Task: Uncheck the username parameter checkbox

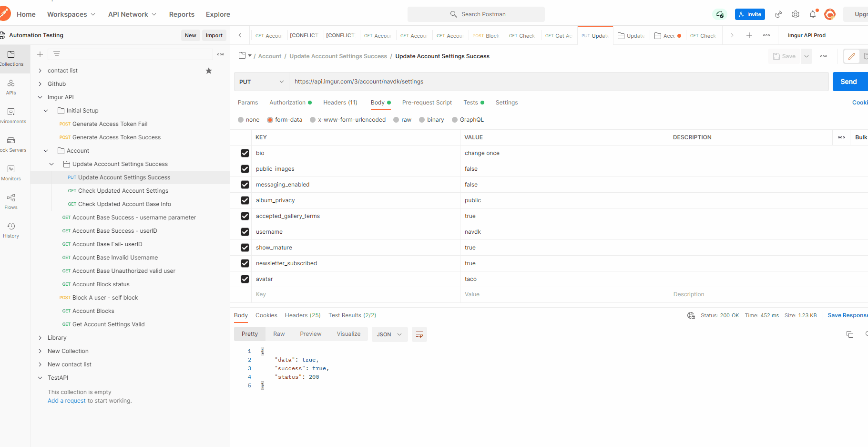Action: [x=245, y=232]
